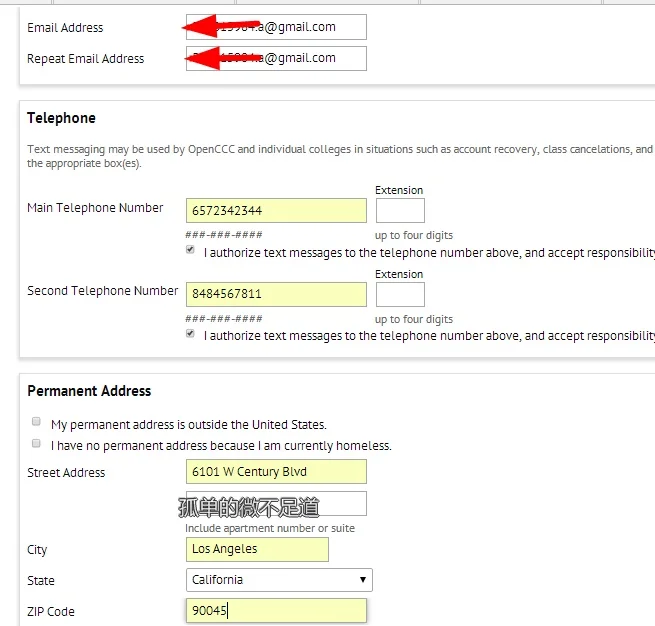Click the City input field
The width and height of the screenshot is (655, 626).
tap(257, 549)
